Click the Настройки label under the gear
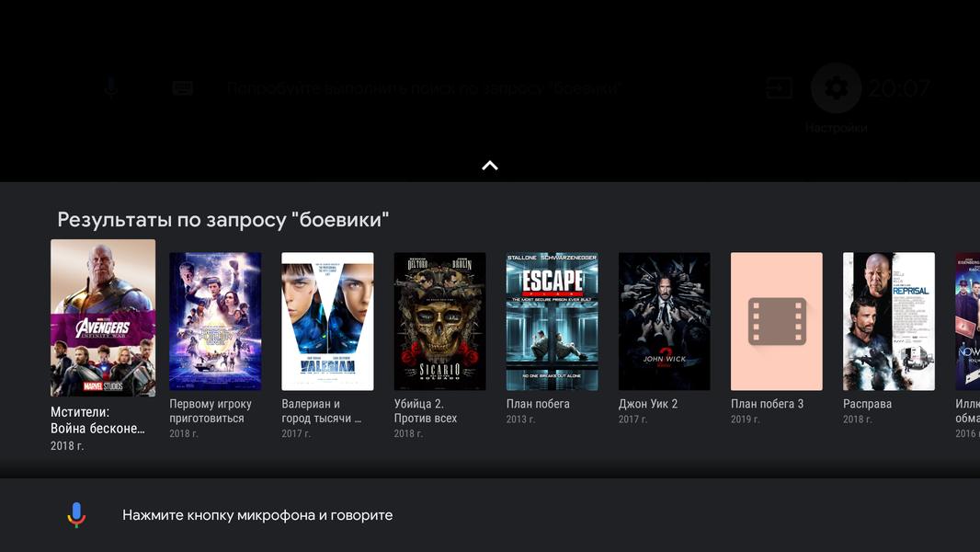980x552 pixels. pyautogui.click(x=837, y=128)
